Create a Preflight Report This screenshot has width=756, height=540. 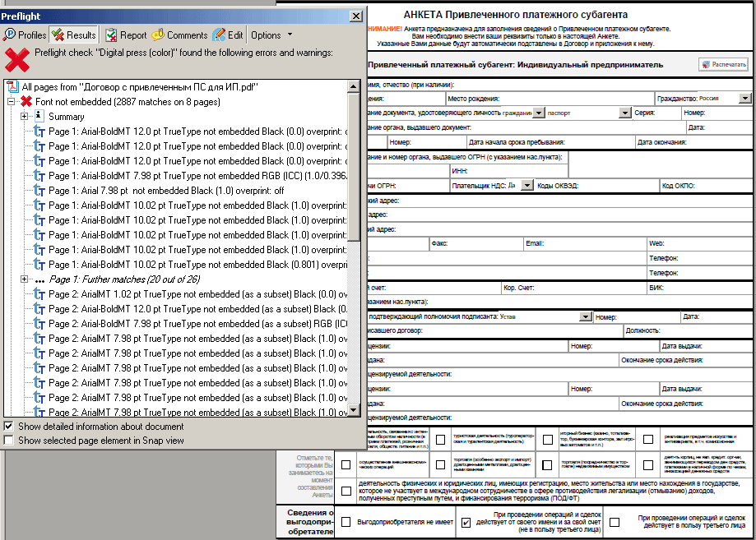click(126, 35)
